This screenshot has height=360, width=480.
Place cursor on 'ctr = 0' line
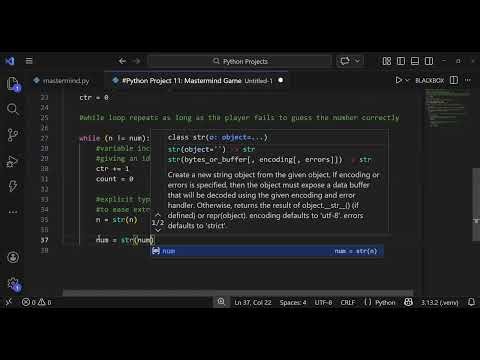tap(94, 98)
